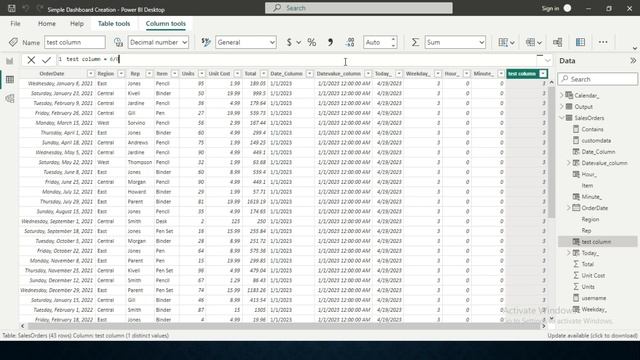This screenshot has width=640, height=360.
Task: Click the Save icon in title bar
Action: (11, 8)
